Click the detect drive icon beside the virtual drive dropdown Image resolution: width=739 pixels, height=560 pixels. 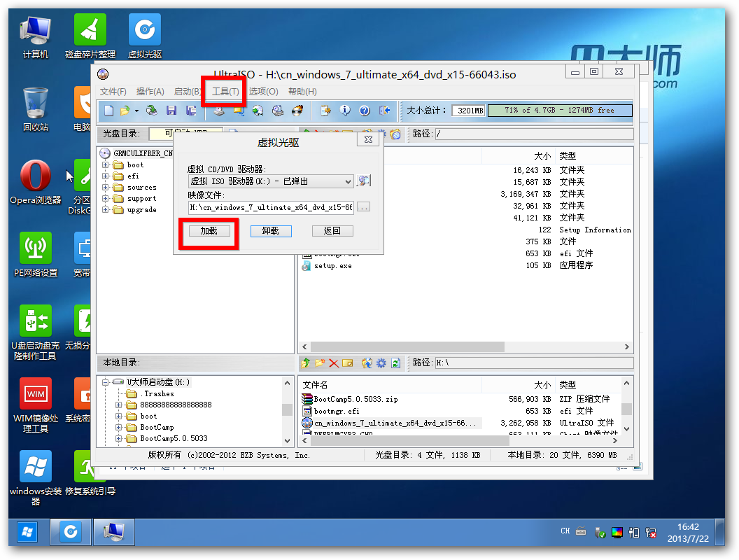(363, 181)
